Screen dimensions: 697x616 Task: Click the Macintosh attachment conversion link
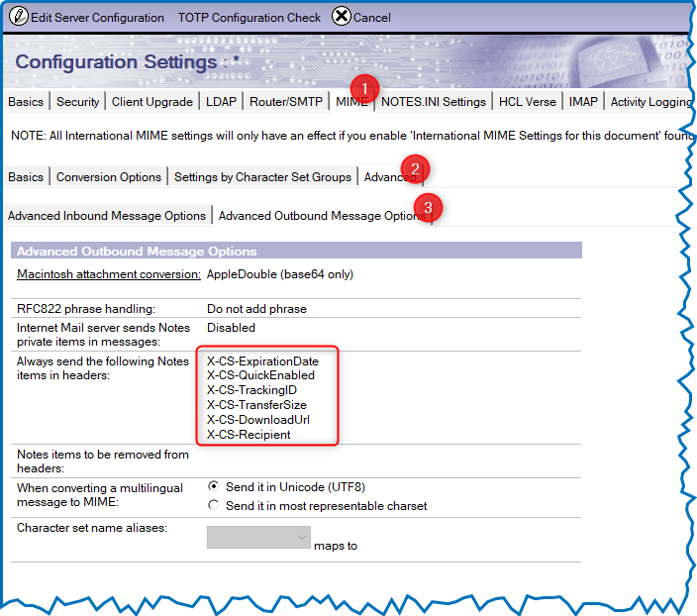109,274
